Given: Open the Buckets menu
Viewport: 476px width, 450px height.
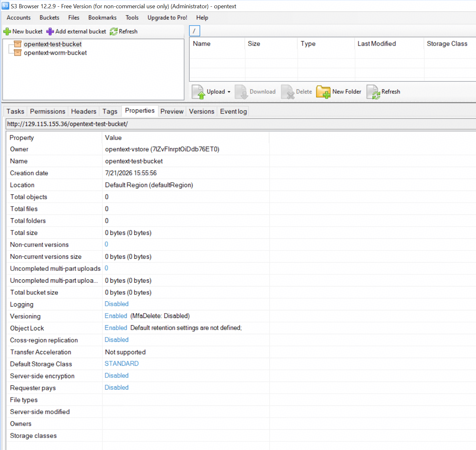Looking at the screenshot, I should tap(49, 18).
